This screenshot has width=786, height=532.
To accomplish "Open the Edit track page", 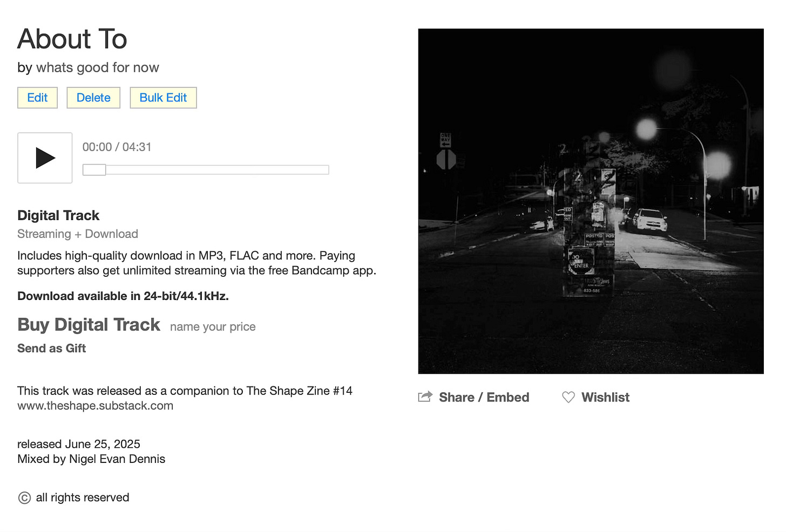I will [x=37, y=98].
